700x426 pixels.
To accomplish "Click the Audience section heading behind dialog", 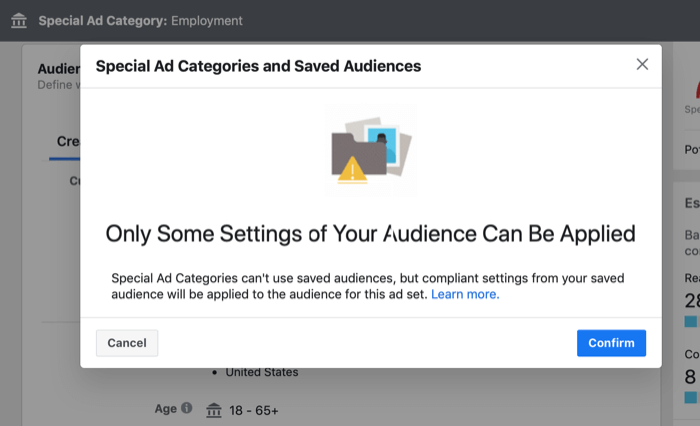I will 58,69.
